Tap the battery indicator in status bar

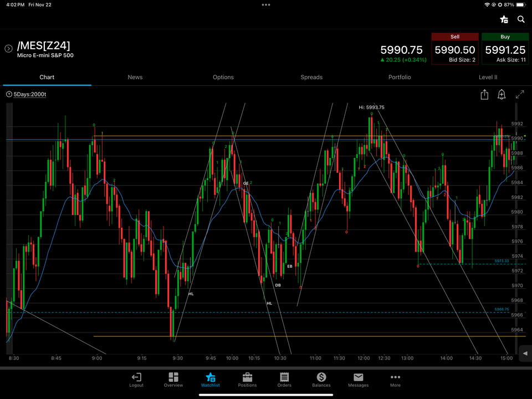[520, 5]
